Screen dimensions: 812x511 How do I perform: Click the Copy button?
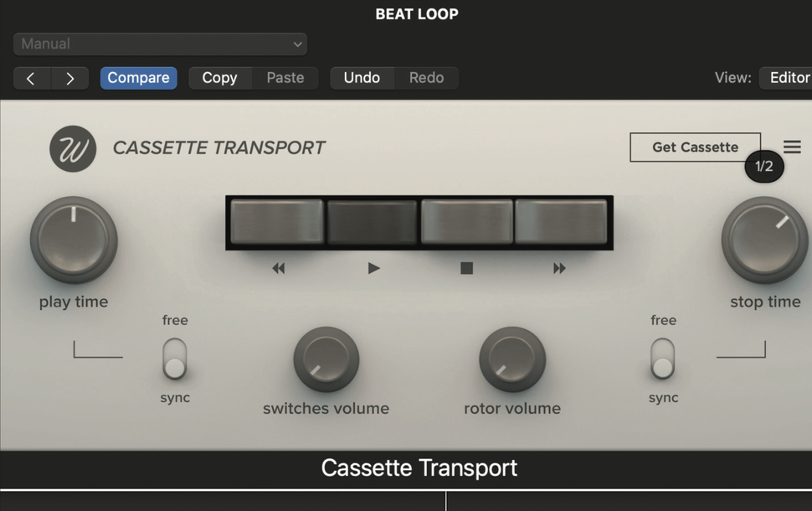pyautogui.click(x=219, y=77)
